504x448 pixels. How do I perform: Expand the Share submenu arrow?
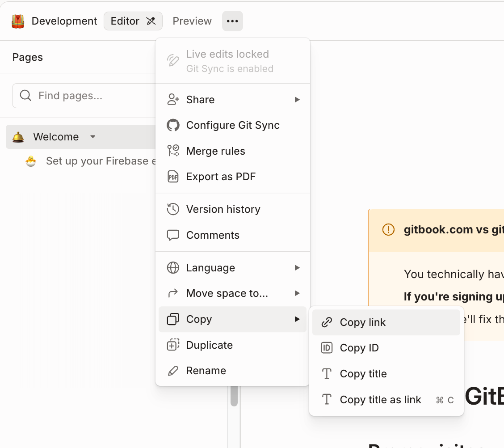[x=297, y=100]
